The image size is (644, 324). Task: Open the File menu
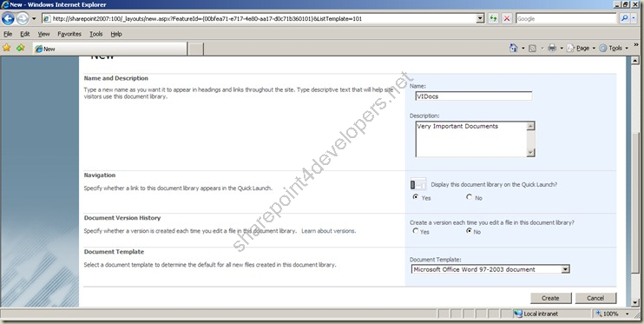click(8, 34)
